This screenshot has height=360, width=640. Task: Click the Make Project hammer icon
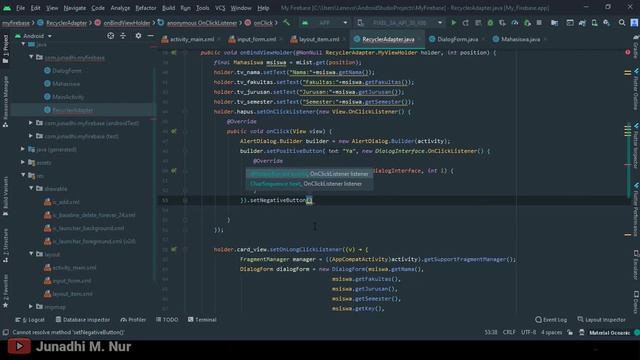[287, 23]
